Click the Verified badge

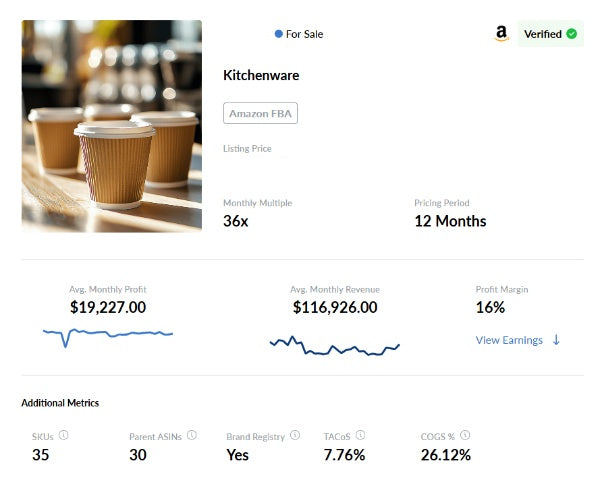click(x=550, y=34)
